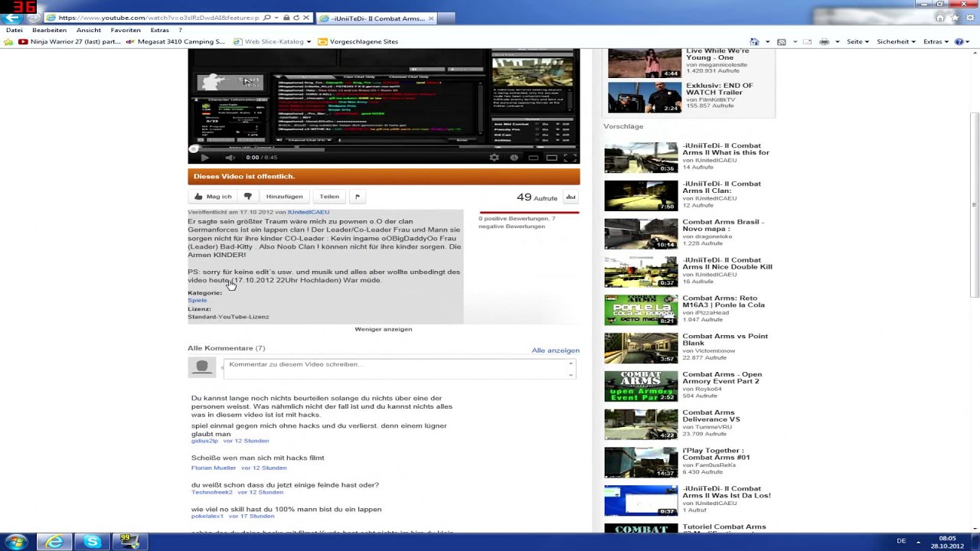Click the RSS feeds icon
Screen dimensions: 980x551
click(782, 42)
